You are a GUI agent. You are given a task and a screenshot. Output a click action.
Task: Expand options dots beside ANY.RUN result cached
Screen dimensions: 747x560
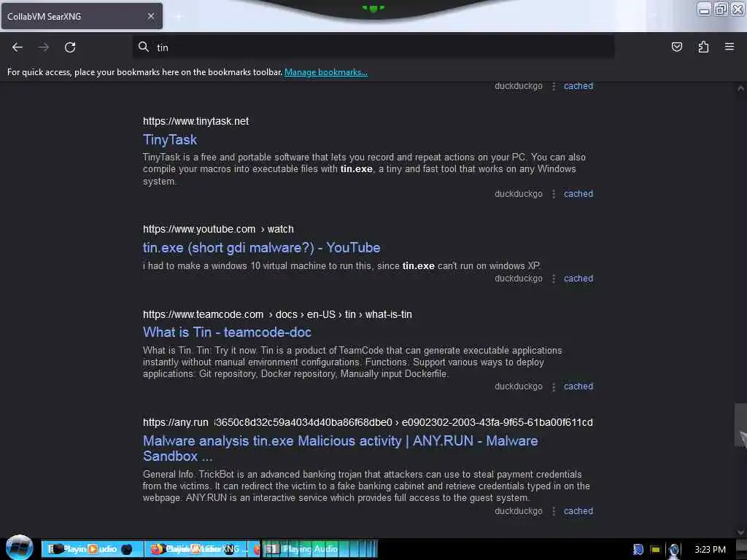[554, 511]
